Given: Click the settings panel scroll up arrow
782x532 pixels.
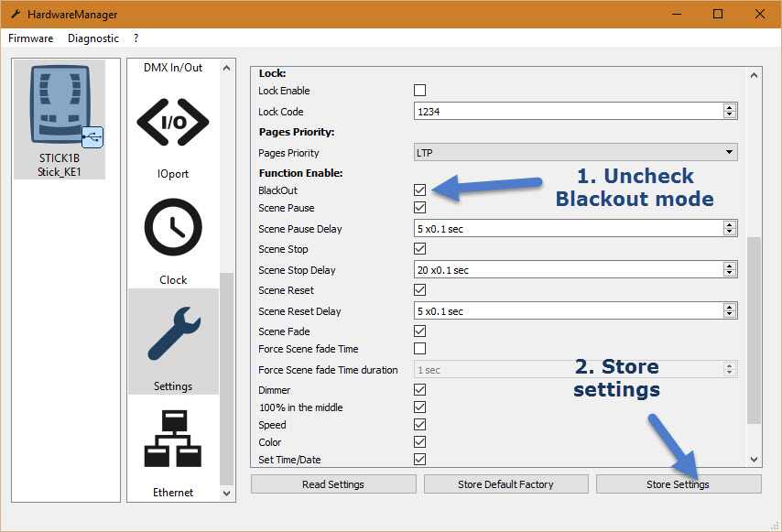Looking at the screenshot, I should pos(754,75).
